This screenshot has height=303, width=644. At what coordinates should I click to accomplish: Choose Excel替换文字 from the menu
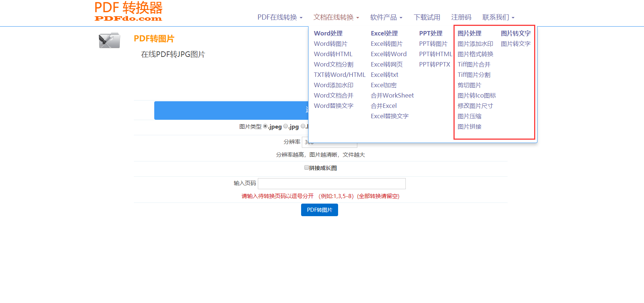[x=390, y=116]
